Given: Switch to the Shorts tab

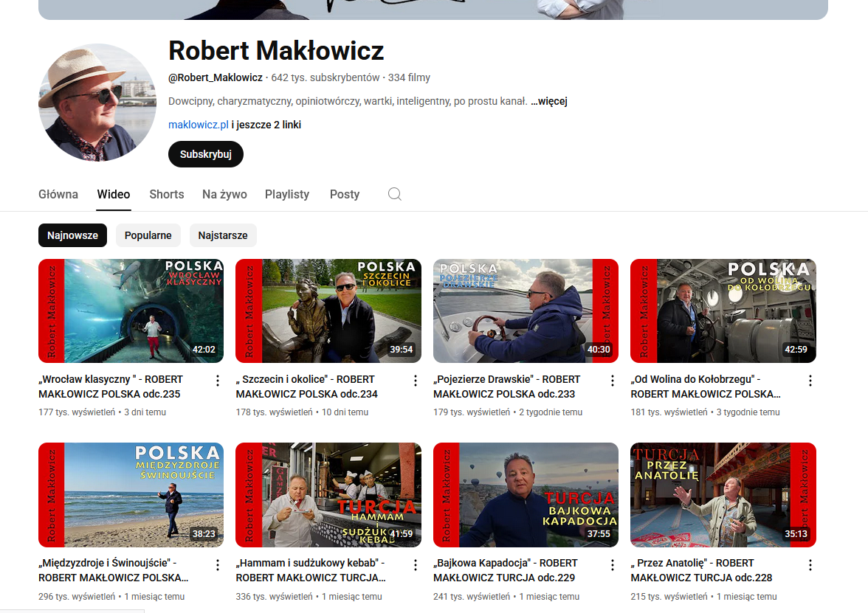Looking at the screenshot, I should (166, 194).
